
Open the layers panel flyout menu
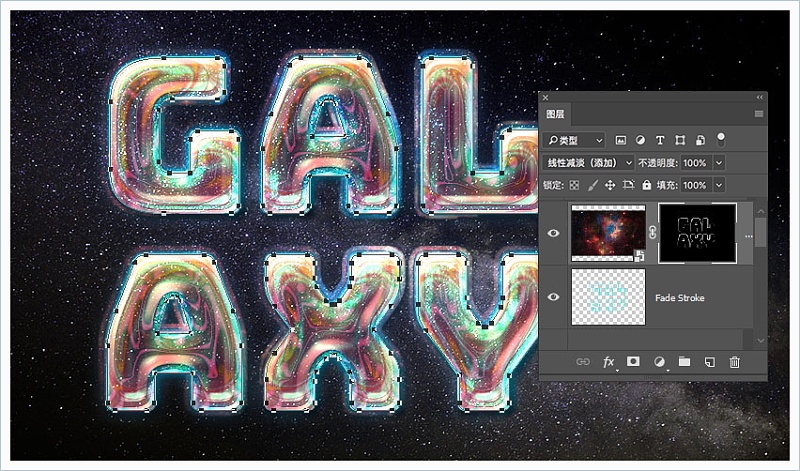[x=758, y=114]
